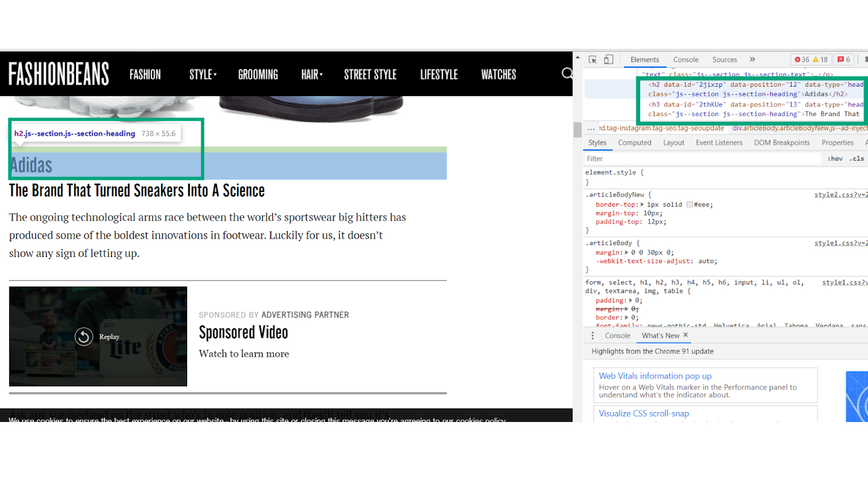Go to the Street Style section
868x488 pixels.
[371, 74]
